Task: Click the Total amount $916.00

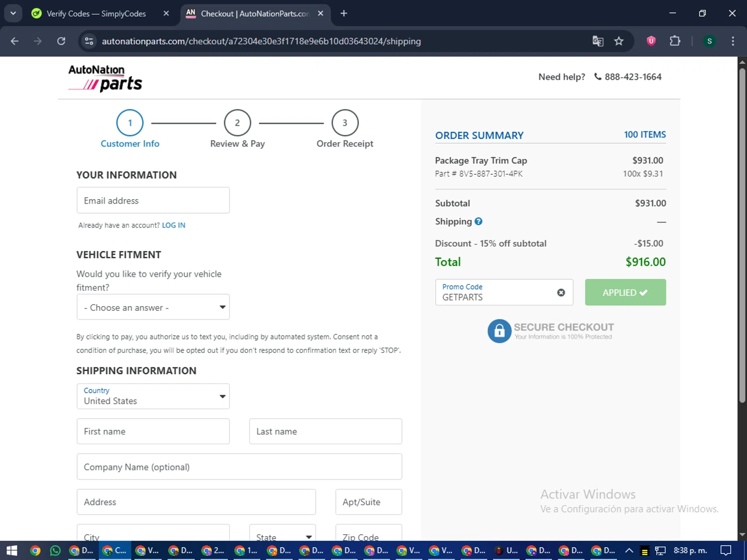Action: [x=645, y=262]
